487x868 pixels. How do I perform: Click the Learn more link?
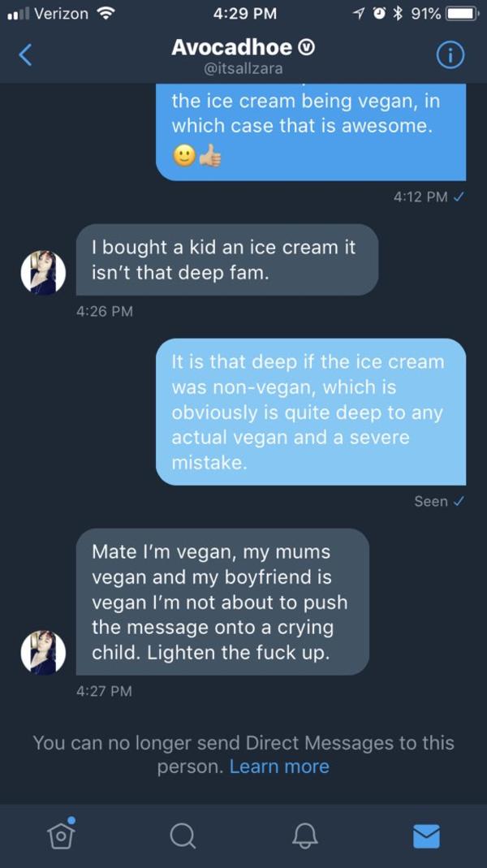point(279,767)
